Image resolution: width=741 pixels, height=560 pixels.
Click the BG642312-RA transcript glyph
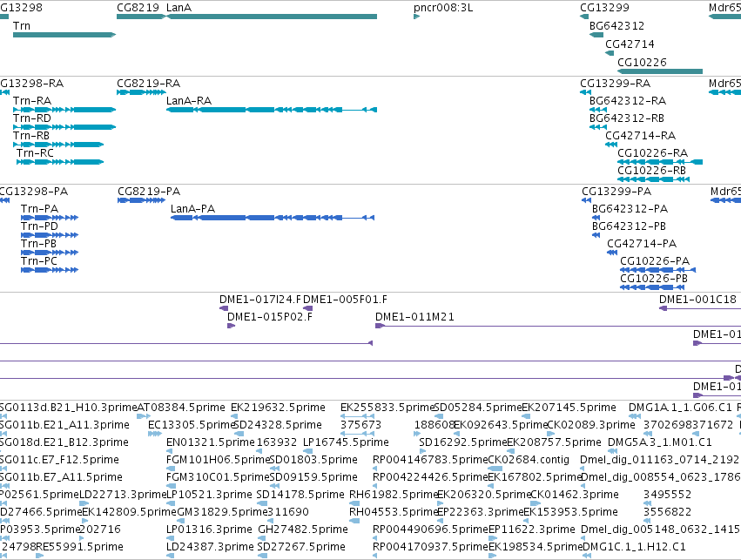[598, 110]
